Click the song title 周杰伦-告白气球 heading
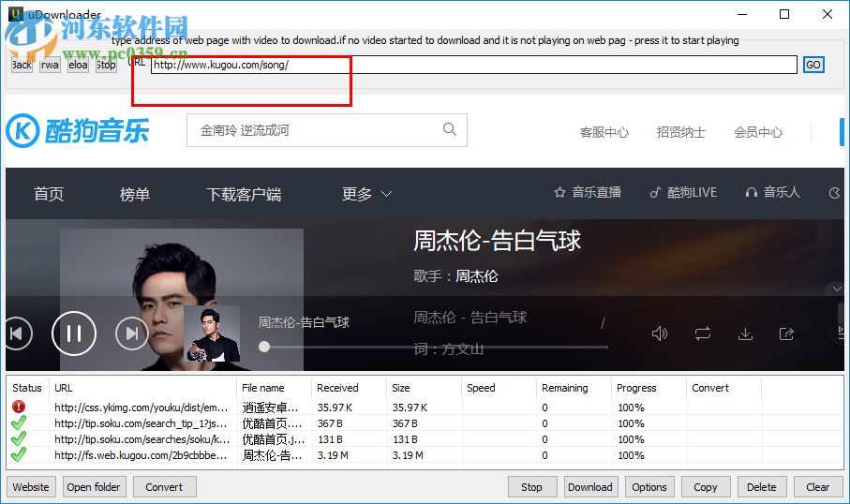The height and width of the screenshot is (504, 850). tap(497, 240)
